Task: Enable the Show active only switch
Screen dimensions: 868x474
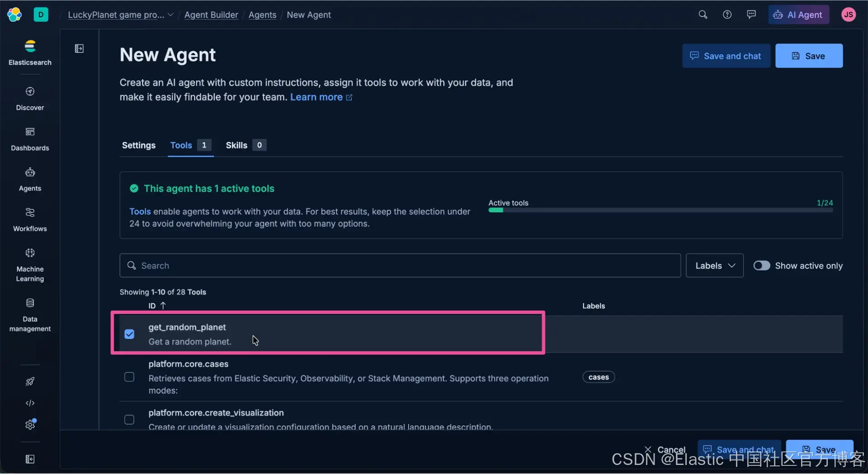Action: 761,266
